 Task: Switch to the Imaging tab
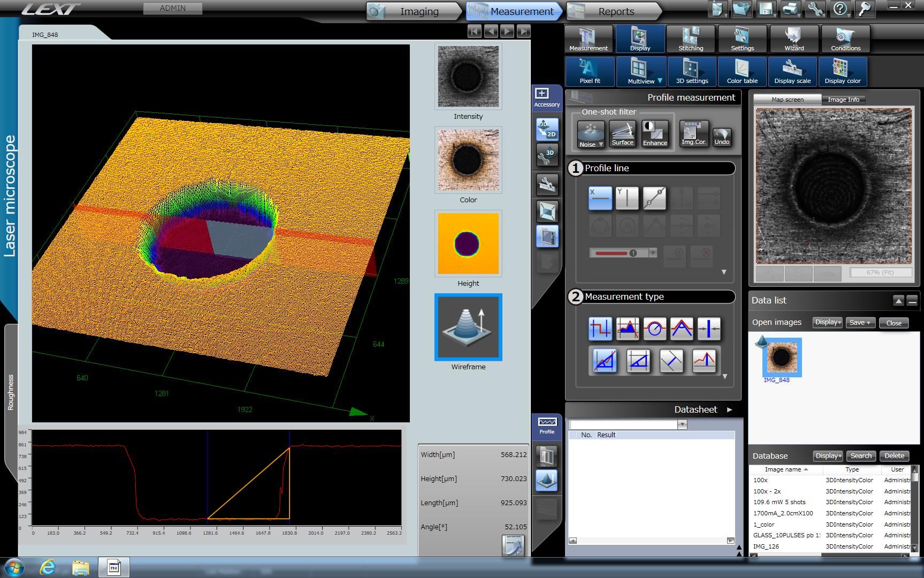click(414, 11)
